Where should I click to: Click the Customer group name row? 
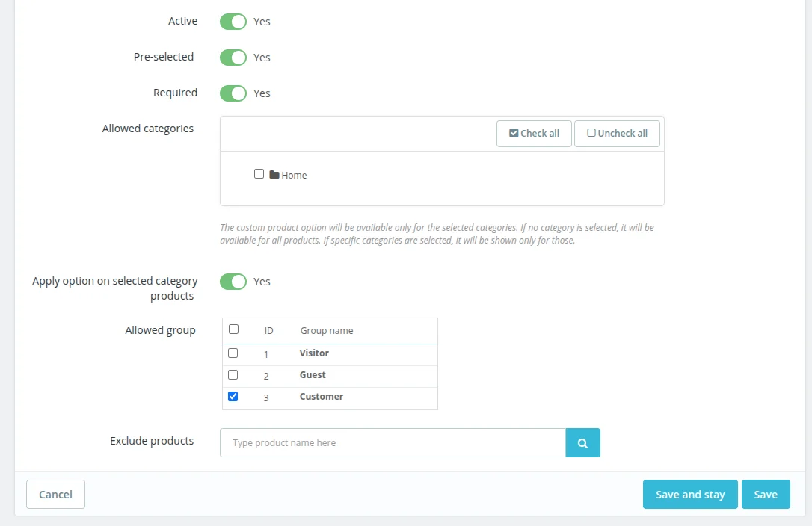coord(322,397)
